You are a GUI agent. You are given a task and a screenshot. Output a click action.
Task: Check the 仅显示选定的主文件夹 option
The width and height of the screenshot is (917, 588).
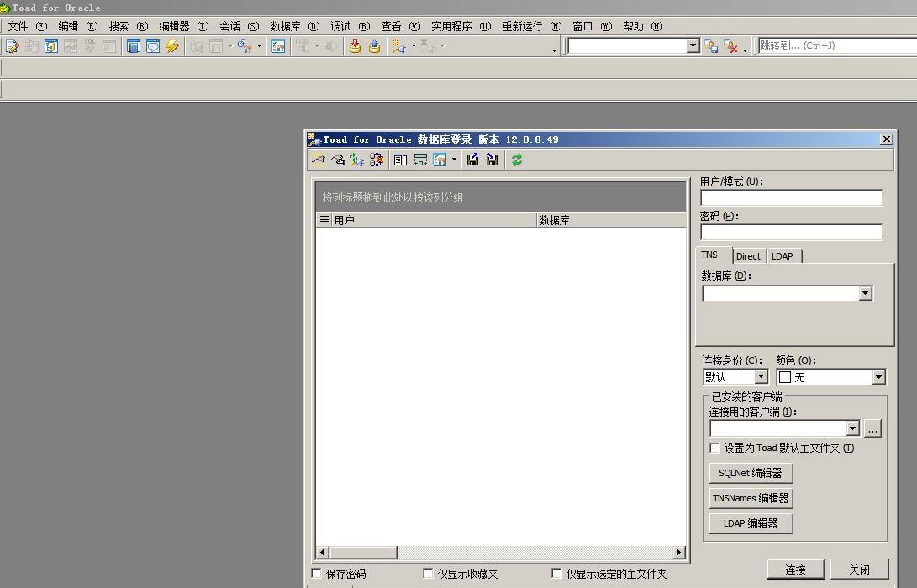coord(556,574)
